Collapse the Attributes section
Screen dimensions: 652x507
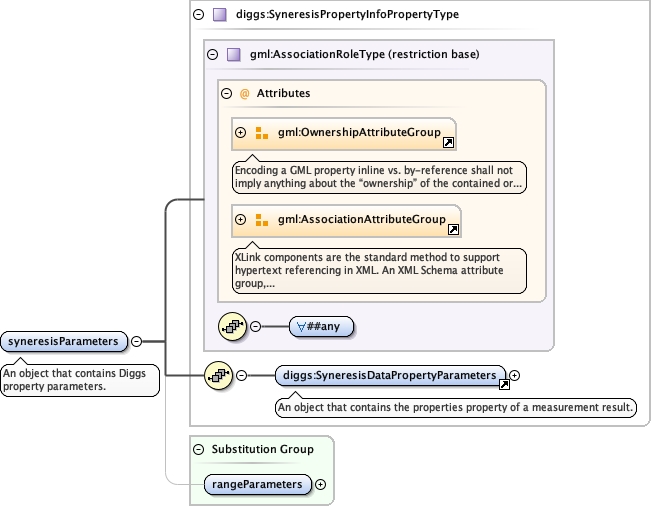click(x=226, y=93)
